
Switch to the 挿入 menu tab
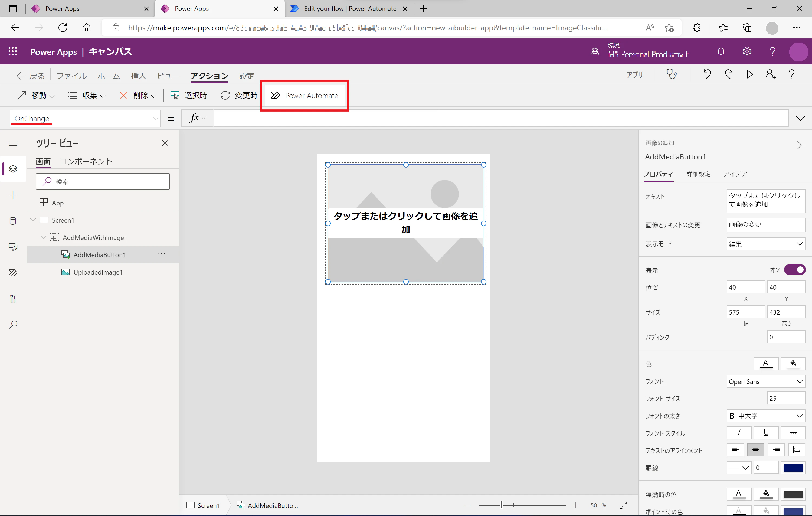point(138,76)
